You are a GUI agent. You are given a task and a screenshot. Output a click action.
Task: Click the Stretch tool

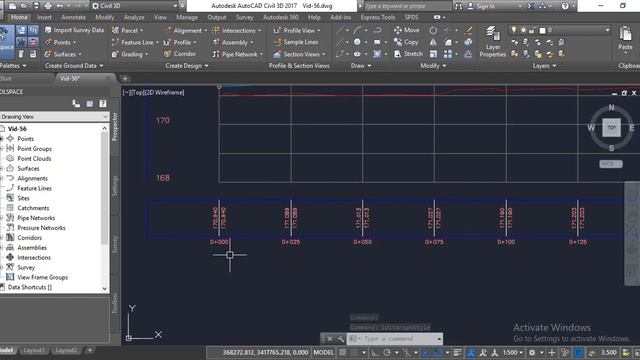[408, 54]
